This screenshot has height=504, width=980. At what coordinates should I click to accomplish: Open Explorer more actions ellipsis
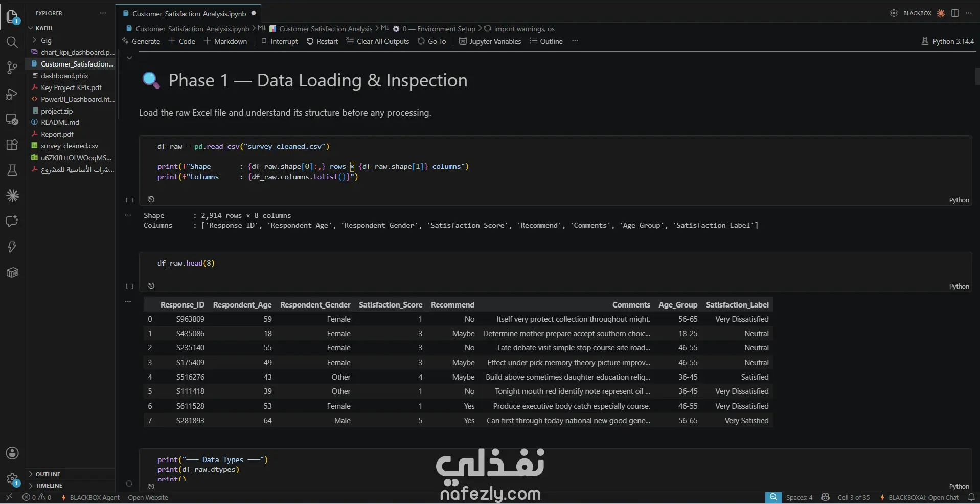(x=103, y=13)
